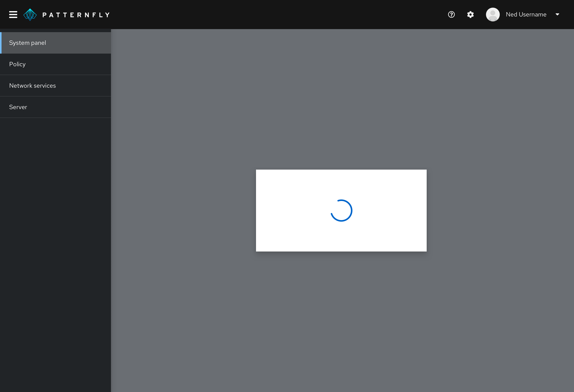
Task: Click the help question mark icon
Action: tap(451, 14)
